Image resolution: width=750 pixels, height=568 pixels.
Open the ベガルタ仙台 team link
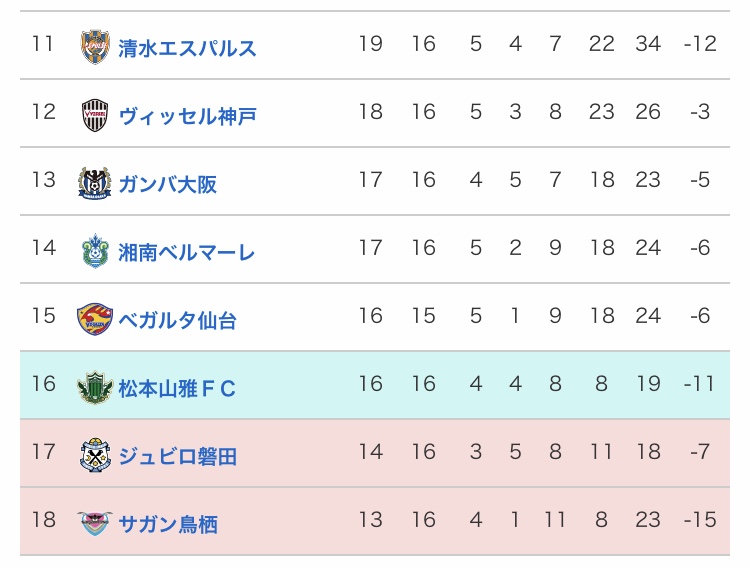point(177,320)
